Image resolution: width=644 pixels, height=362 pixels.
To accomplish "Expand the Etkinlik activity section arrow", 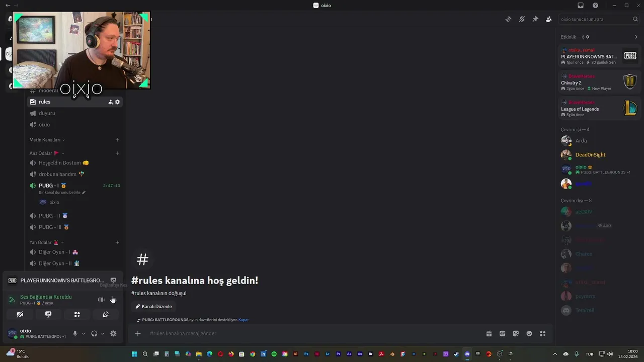I will click(x=636, y=37).
